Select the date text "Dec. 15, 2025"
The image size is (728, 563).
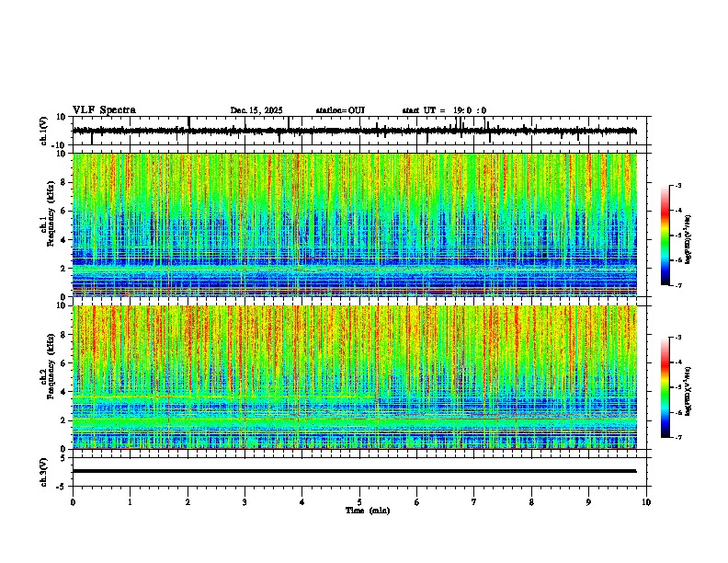click(256, 110)
